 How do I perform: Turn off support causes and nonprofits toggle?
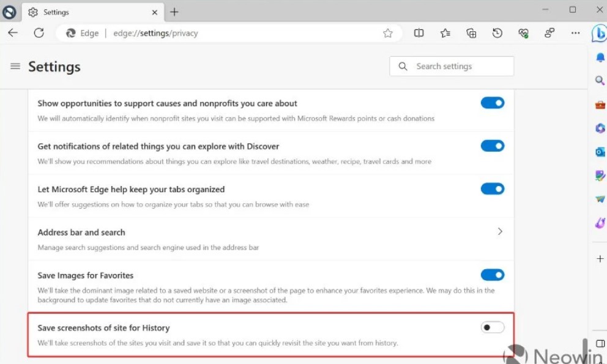click(493, 103)
